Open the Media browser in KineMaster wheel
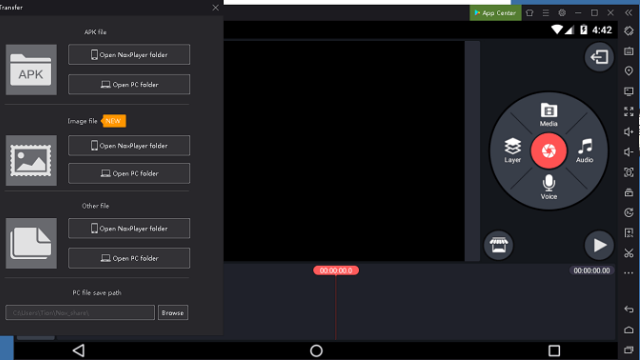 click(x=549, y=115)
